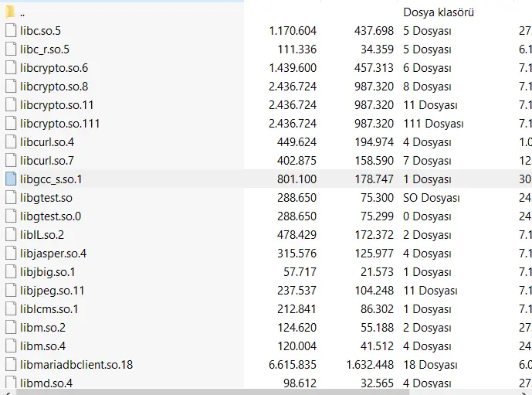532x395 pixels.
Task: Click the libcrypto.so.6 file icon
Action: [x=11, y=67]
